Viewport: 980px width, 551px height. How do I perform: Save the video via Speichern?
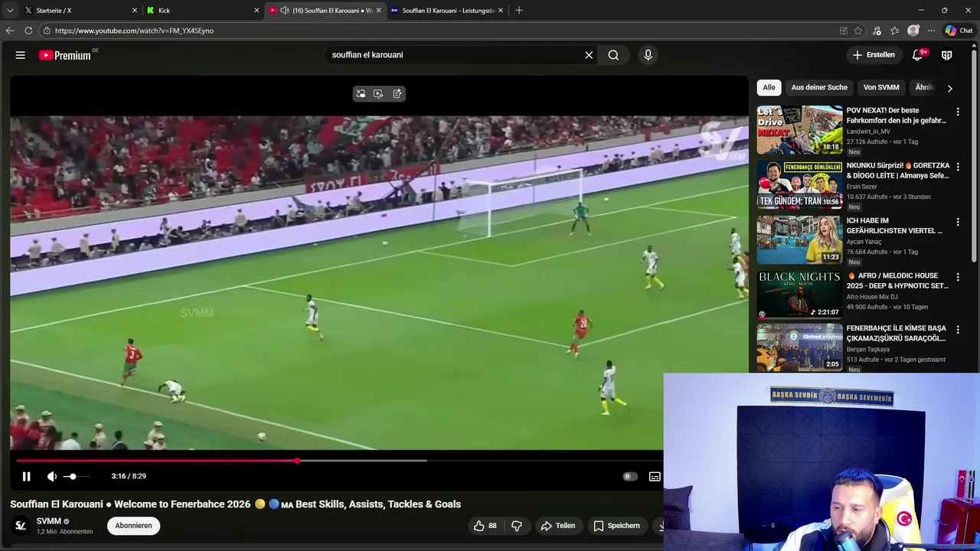click(617, 526)
